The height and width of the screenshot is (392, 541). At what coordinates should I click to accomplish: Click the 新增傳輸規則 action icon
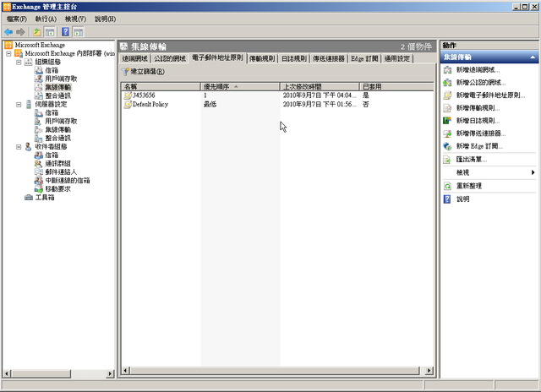pyautogui.click(x=447, y=108)
